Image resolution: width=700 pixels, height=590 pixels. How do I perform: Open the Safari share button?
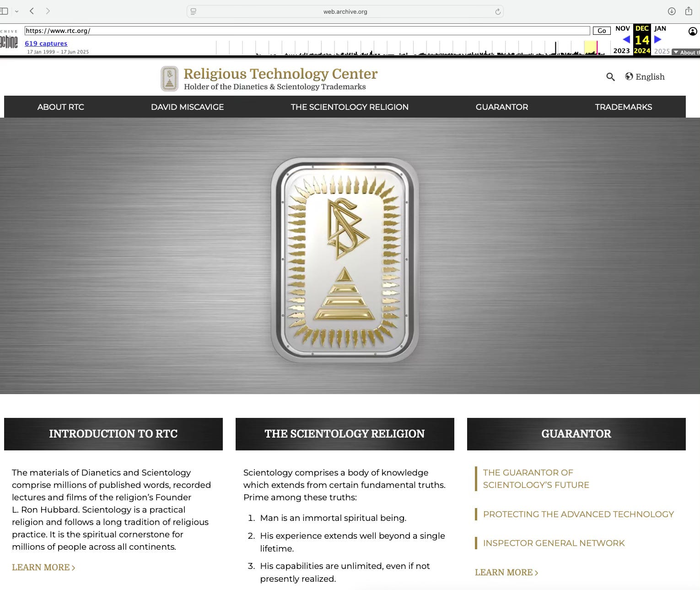689,11
